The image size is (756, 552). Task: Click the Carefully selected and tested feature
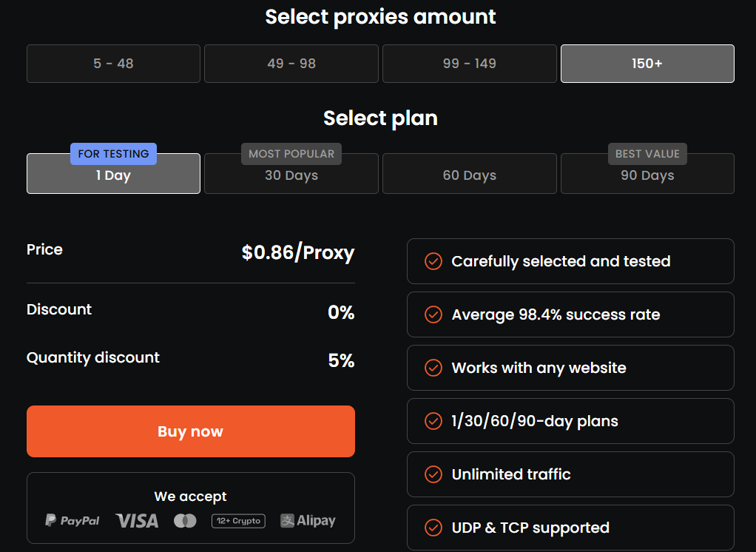click(570, 261)
